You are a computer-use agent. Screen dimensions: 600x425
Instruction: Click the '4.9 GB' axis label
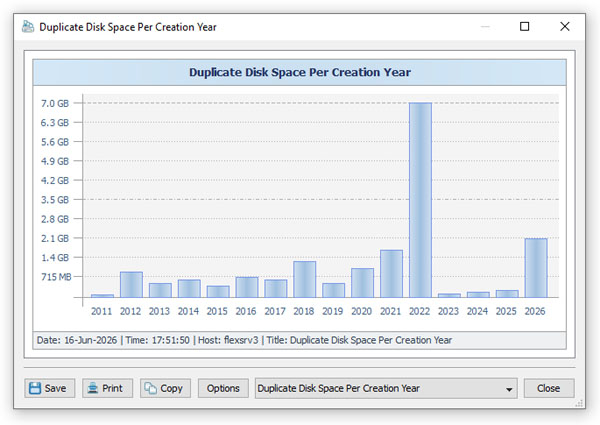click(55, 161)
